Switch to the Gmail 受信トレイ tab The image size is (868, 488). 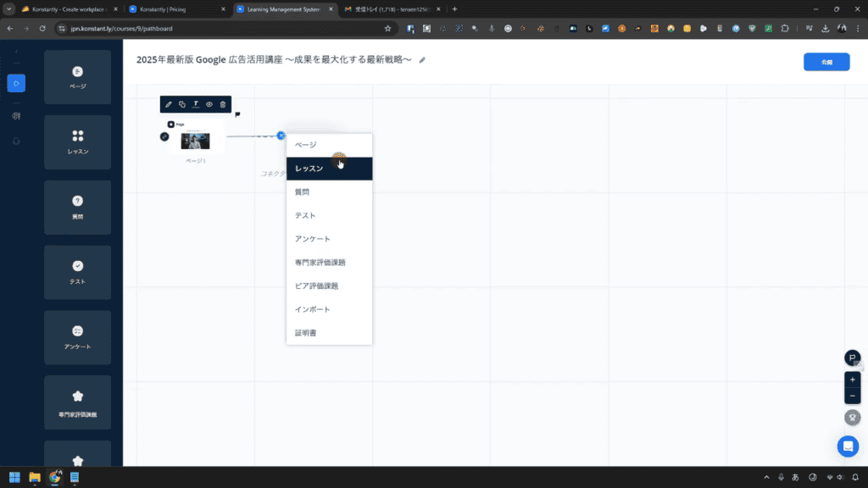point(392,9)
